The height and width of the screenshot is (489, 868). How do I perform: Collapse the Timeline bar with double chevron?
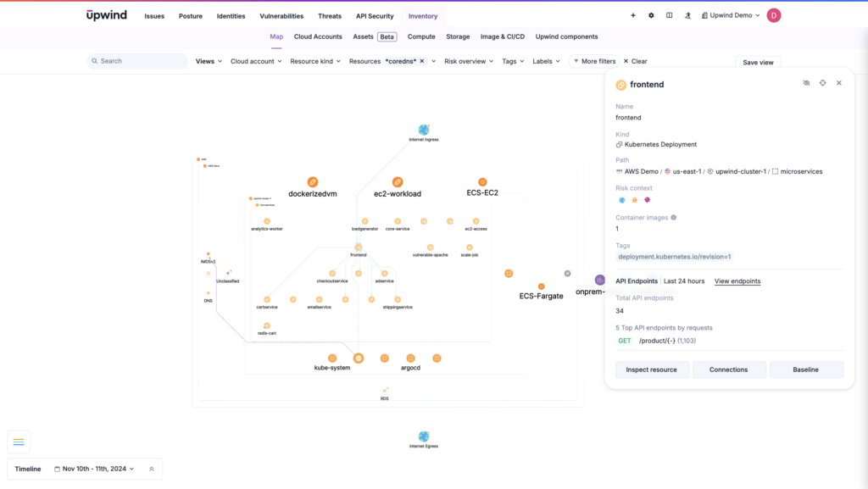click(152, 469)
